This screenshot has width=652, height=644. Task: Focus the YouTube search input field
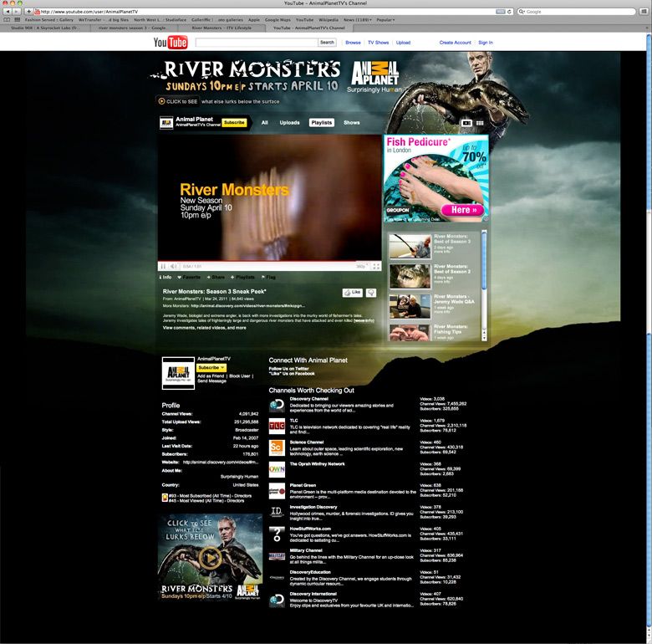tap(257, 43)
